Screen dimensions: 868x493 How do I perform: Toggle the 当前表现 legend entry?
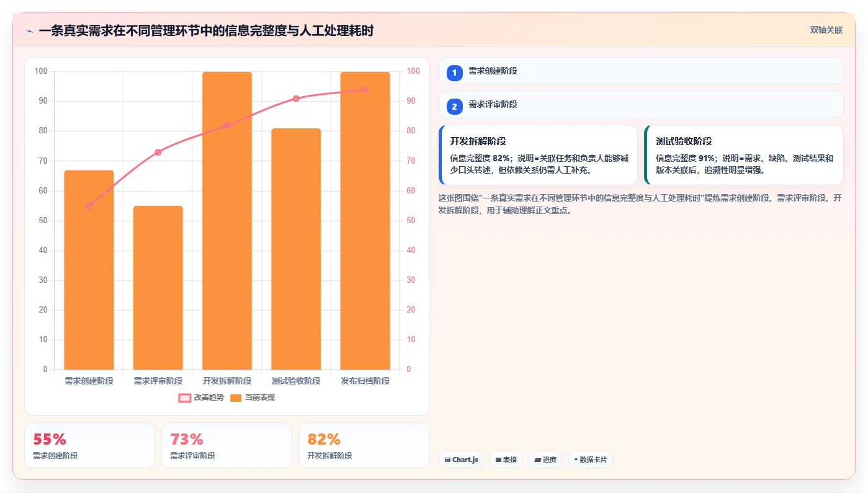253,398
